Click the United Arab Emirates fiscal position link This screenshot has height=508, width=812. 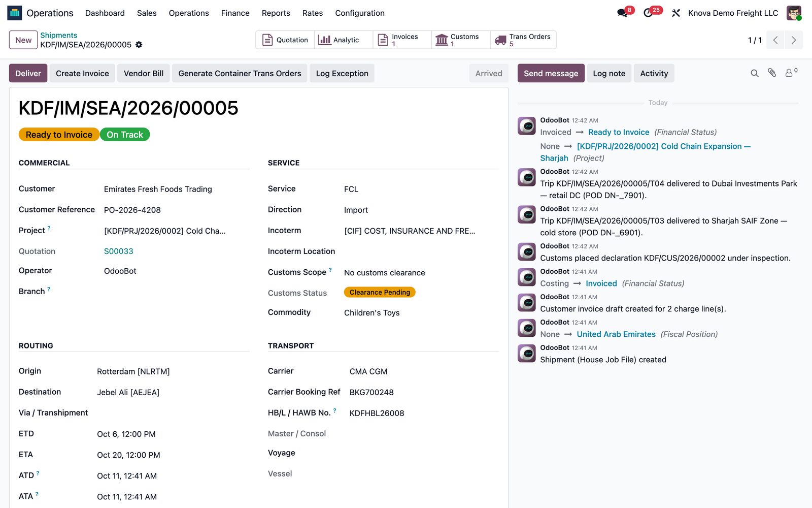coord(616,334)
